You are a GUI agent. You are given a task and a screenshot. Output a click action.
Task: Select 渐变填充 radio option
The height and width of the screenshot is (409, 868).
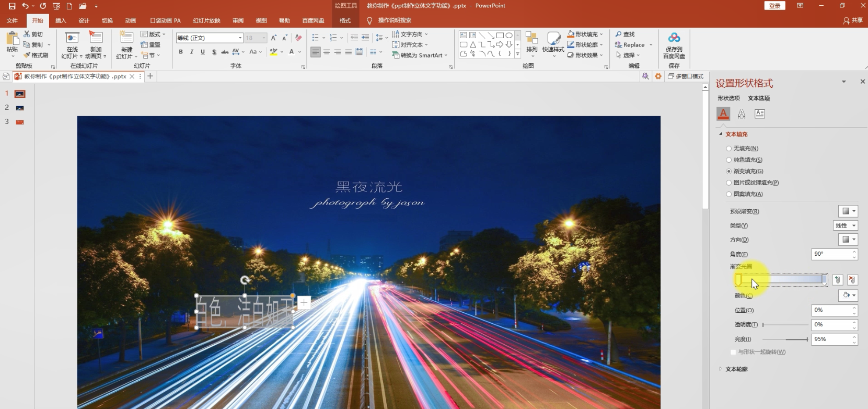(x=729, y=172)
